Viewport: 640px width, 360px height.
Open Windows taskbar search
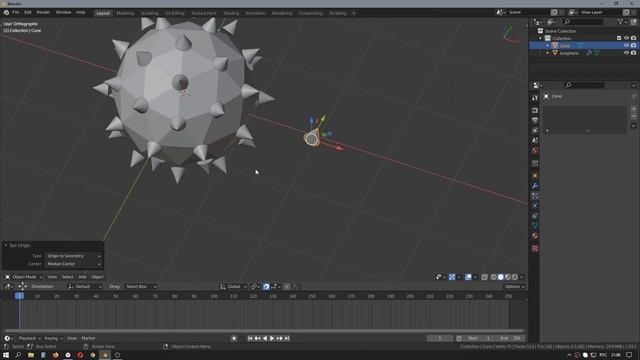click(x=18, y=355)
